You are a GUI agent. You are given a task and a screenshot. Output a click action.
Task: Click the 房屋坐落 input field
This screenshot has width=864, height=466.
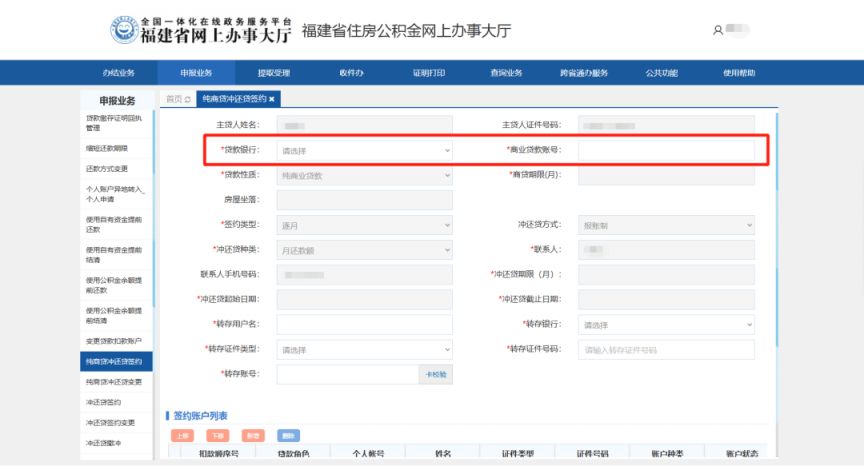pos(364,200)
